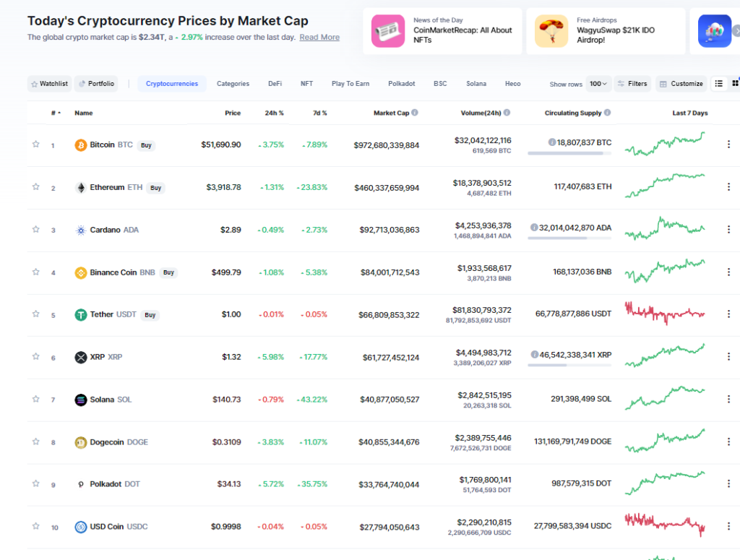Click the Ethereum diamond logo
This screenshot has height=560, width=740.
(x=81, y=188)
